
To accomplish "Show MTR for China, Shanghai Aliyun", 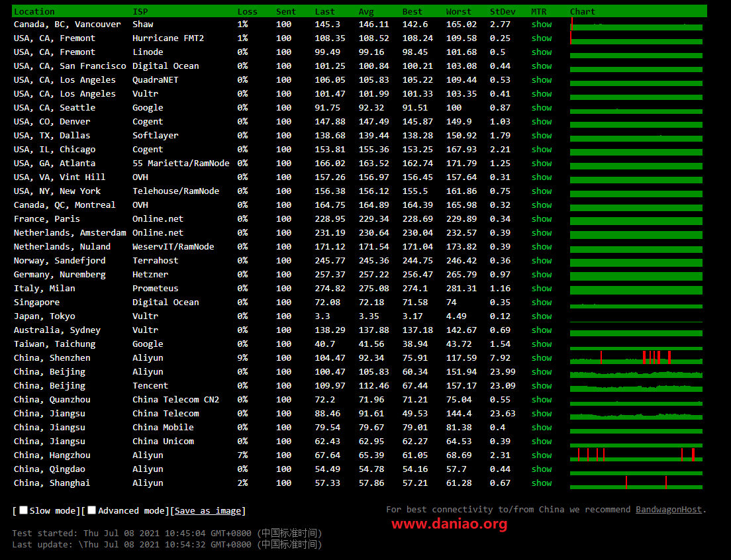I will pos(541,483).
